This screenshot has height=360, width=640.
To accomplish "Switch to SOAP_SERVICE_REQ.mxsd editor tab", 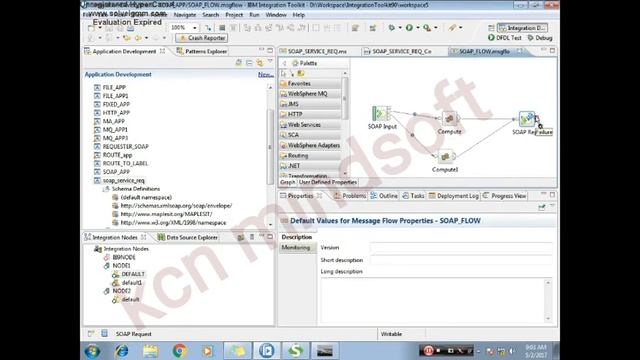I will click(x=313, y=51).
